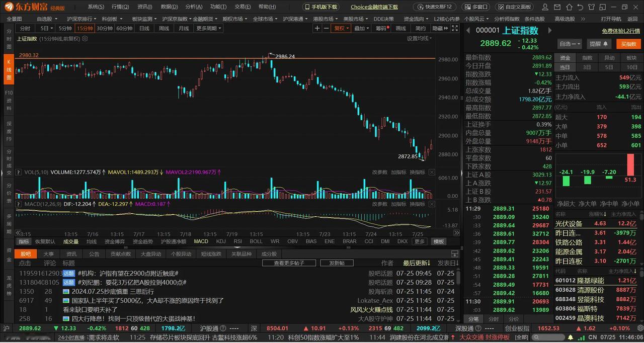
Task: Go to next stock with right arrow
Action: point(549,30)
